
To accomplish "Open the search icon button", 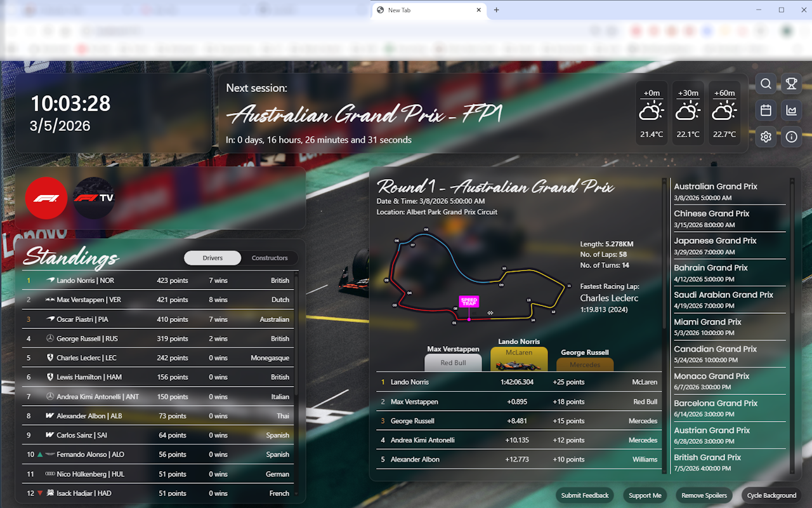I will pyautogui.click(x=766, y=84).
